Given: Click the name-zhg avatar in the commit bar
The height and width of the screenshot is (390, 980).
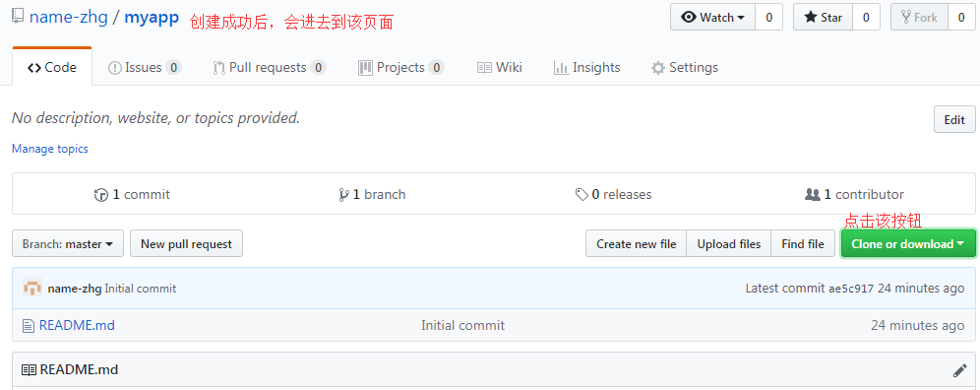Looking at the screenshot, I should [32, 288].
